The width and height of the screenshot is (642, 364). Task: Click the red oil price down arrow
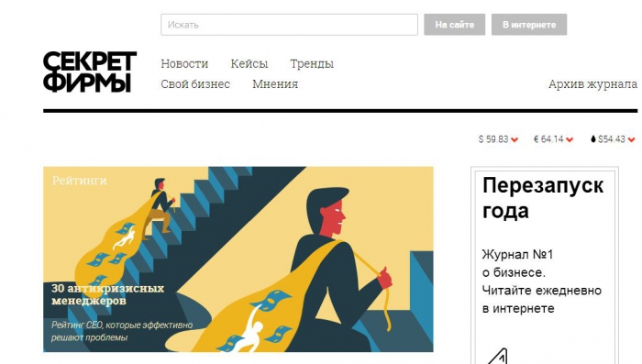(631, 139)
